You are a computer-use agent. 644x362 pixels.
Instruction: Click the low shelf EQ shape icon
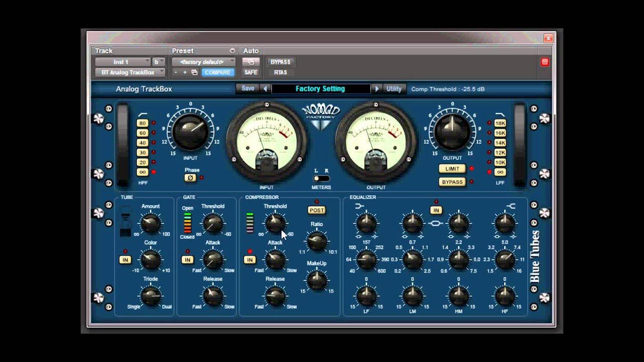coord(359,206)
